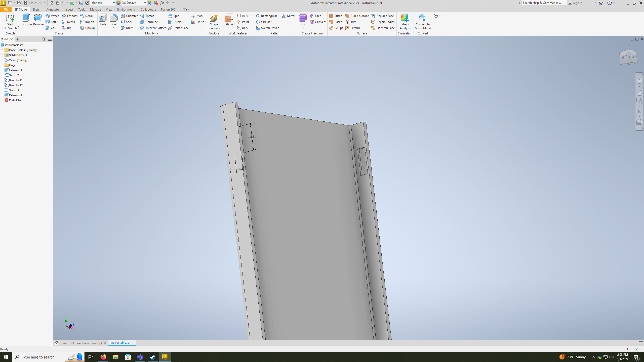The image size is (644, 362).
Task: Select the Split tool
Action: pyautogui.click(x=174, y=16)
